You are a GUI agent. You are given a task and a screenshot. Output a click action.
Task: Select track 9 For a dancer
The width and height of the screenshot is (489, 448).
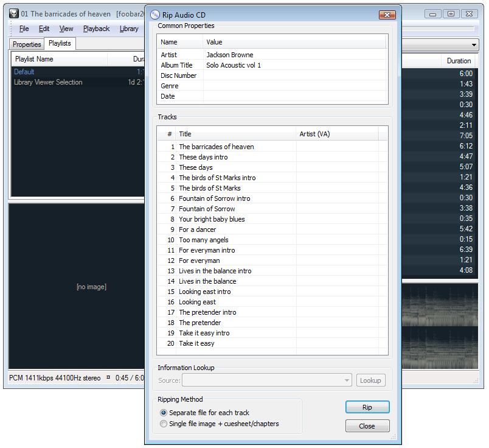(272, 229)
